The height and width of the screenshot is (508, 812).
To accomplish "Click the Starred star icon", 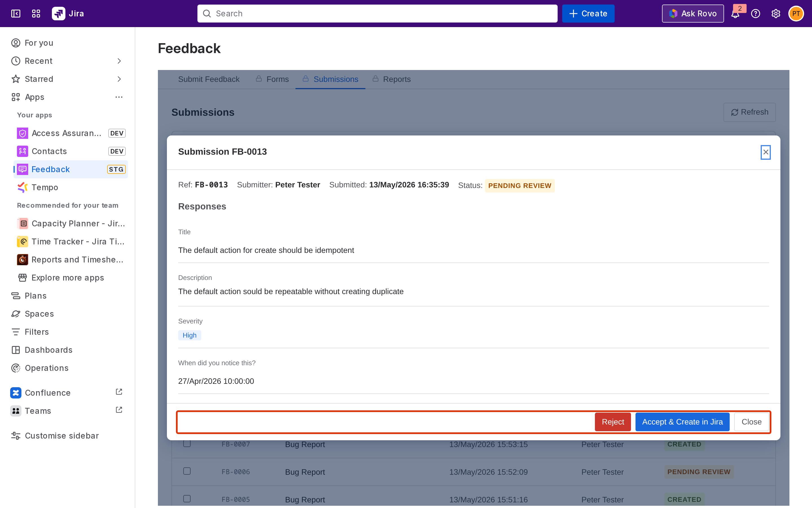I will 16,79.
